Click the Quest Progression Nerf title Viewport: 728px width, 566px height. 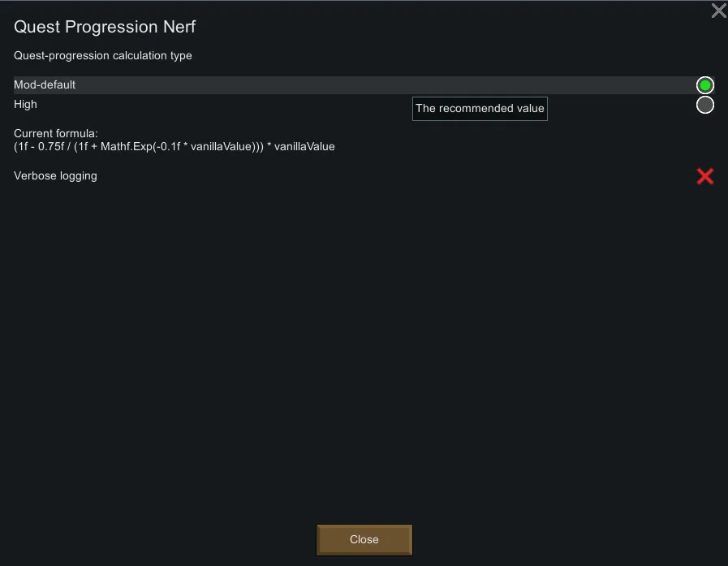click(x=105, y=27)
